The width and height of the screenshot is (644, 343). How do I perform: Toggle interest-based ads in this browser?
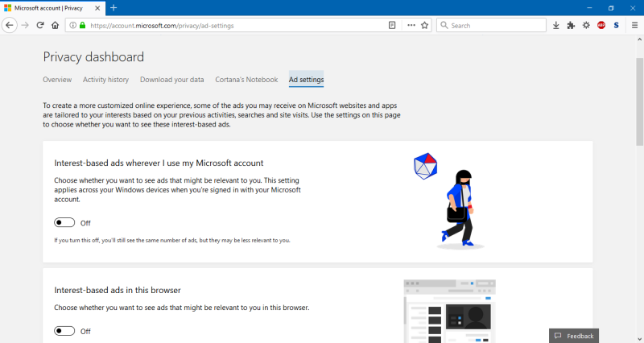[64, 331]
